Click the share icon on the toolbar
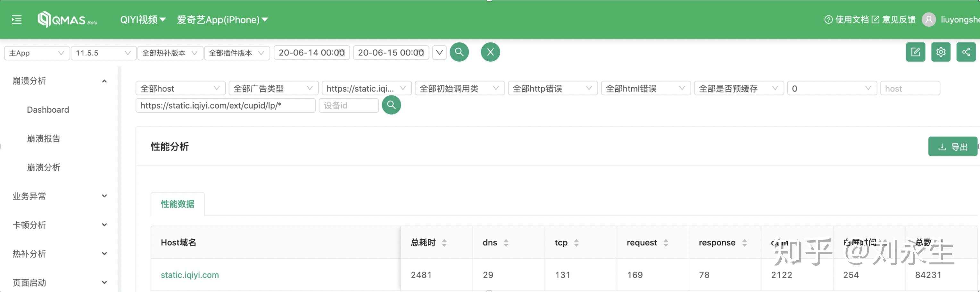Viewport: 980px width, 292px height. 966,52
